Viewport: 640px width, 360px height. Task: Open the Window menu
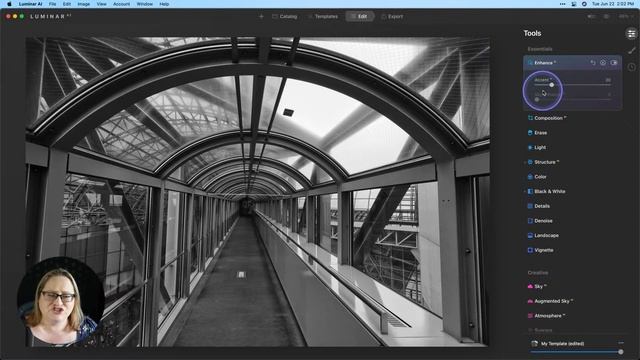[144, 4]
